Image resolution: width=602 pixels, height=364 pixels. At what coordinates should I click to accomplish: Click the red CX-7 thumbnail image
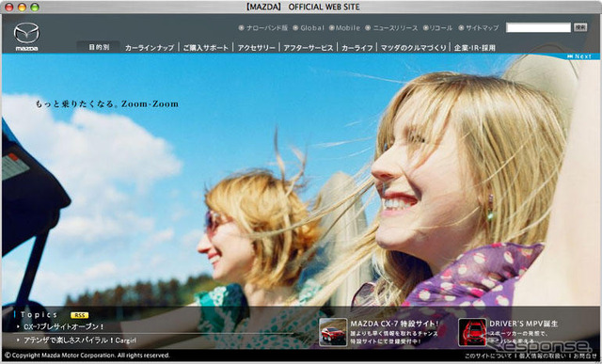[333, 332]
